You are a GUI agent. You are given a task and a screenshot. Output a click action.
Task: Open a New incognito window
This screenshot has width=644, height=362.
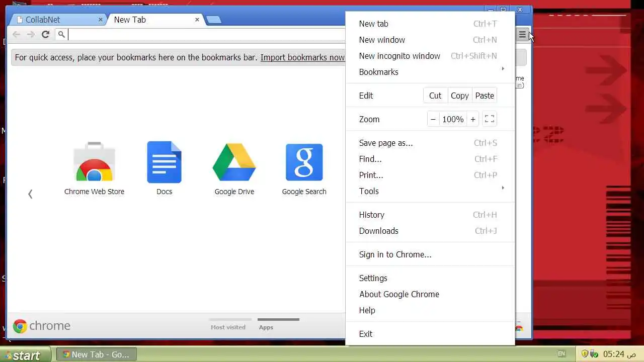430,56
